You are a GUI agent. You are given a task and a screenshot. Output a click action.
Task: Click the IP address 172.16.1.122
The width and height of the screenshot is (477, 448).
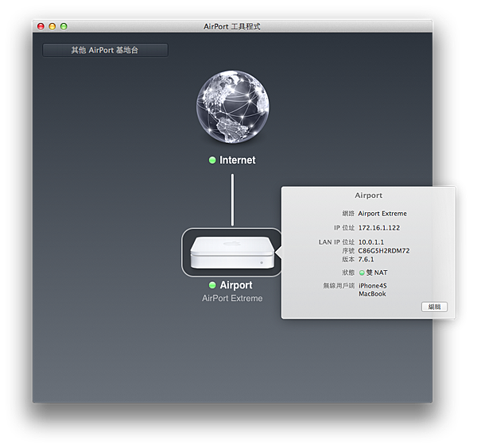click(379, 228)
